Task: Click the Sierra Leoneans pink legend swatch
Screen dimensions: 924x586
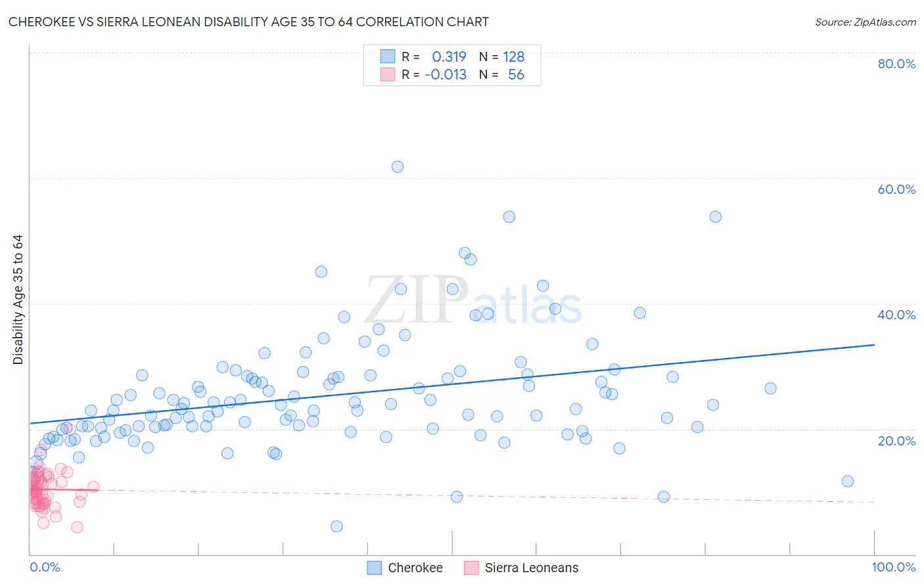Action: 471,568
